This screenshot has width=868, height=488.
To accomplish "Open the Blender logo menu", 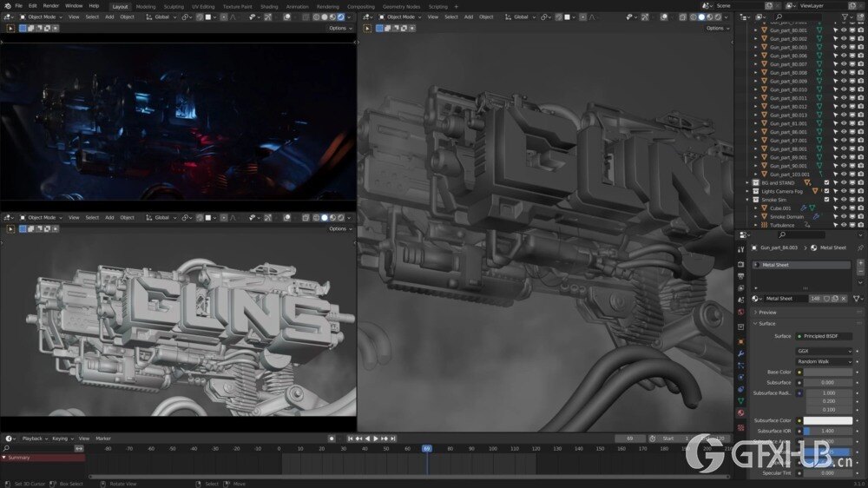I will pos(7,6).
